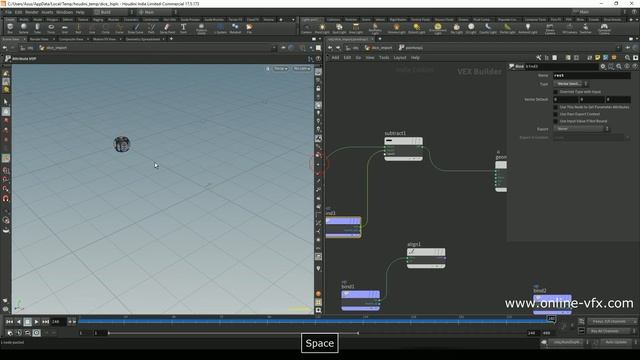Screen dimensions: 640x360
Task: Select the Metaball shelf tool
Action: (235, 28)
